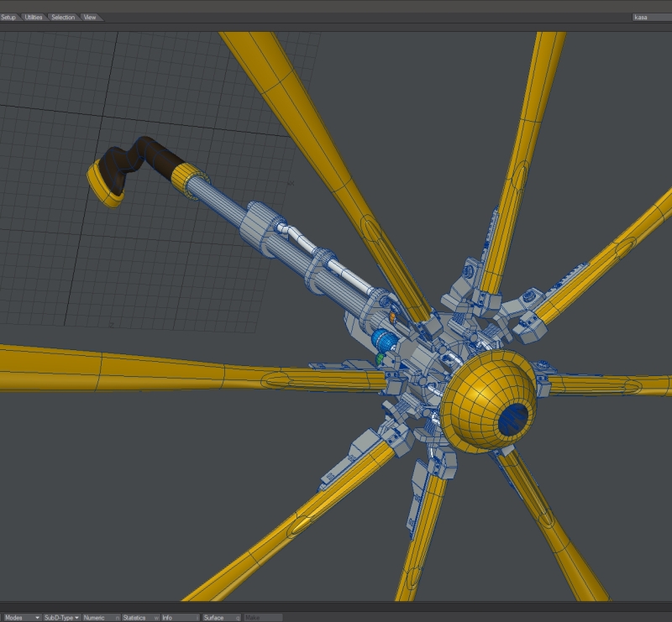
Task: Click the greyed-out Make button
Action: point(262,617)
